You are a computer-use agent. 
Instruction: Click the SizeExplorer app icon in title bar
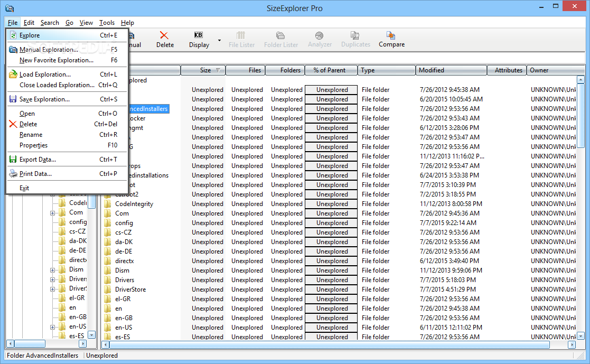tap(10, 8)
